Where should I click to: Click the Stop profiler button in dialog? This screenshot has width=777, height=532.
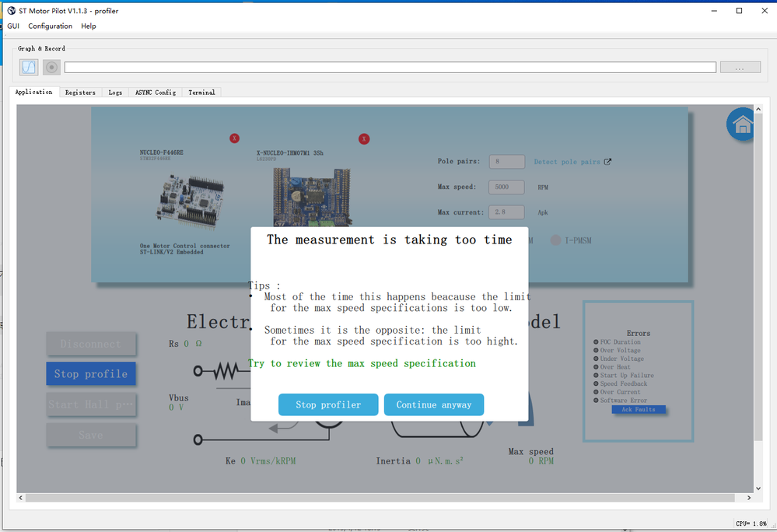[x=328, y=404]
